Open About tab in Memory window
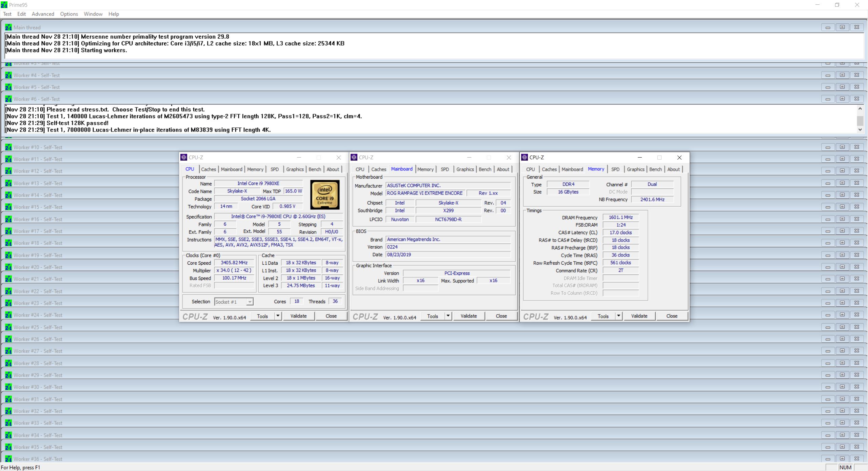 (x=673, y=169)
